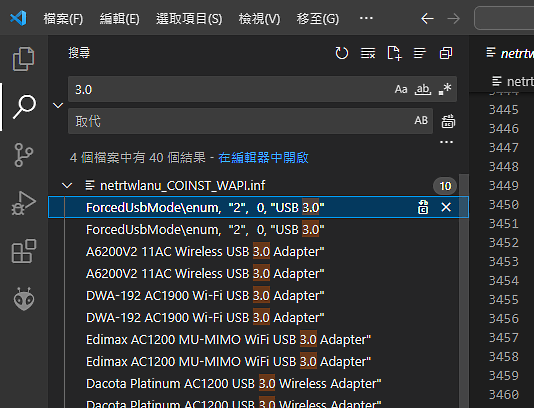Switch to the netrtw editor tab
The width and height of the screenshot is (534, 408).
(510, 53)
